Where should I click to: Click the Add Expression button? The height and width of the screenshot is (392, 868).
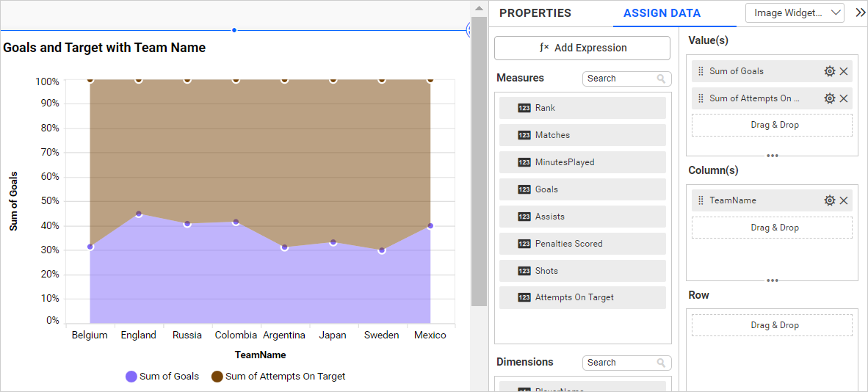(582, 48)
